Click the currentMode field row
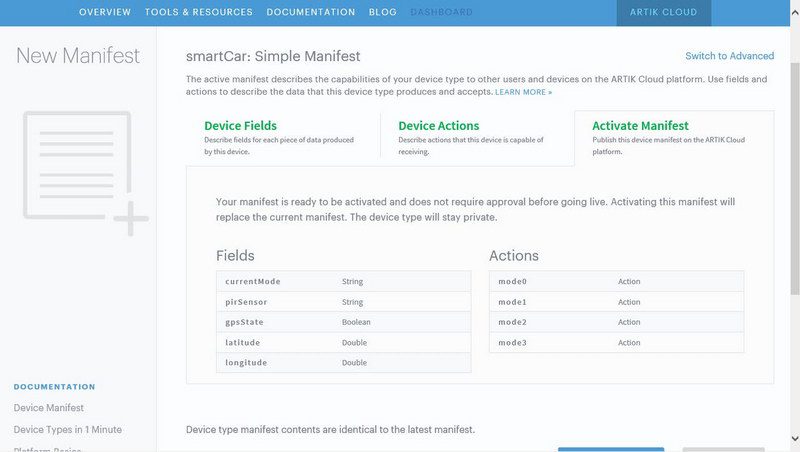Viewport: 800px width, 452px height. click(x=343, y=282)
